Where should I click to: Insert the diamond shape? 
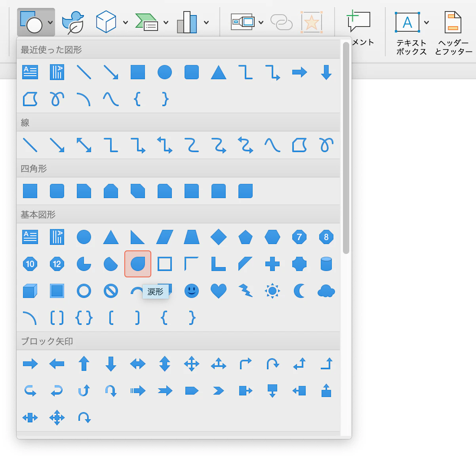[x=219, y=237]
